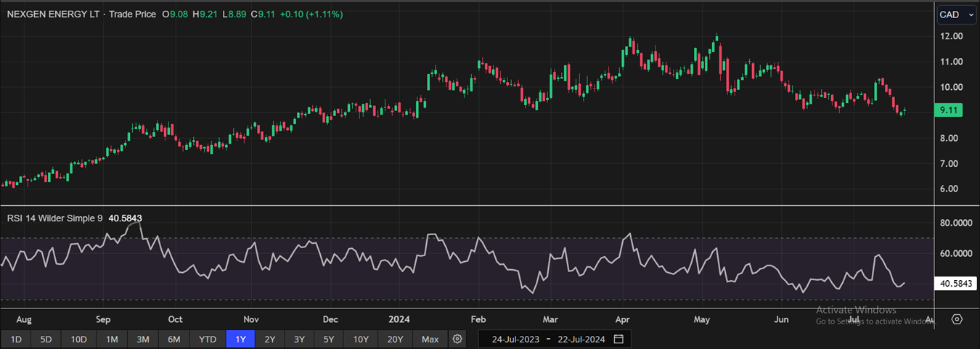This screenshot has height=349, width=980.
Task: Click the 40.5843 RSI axis tag
Action: click(x=957, y=284)
